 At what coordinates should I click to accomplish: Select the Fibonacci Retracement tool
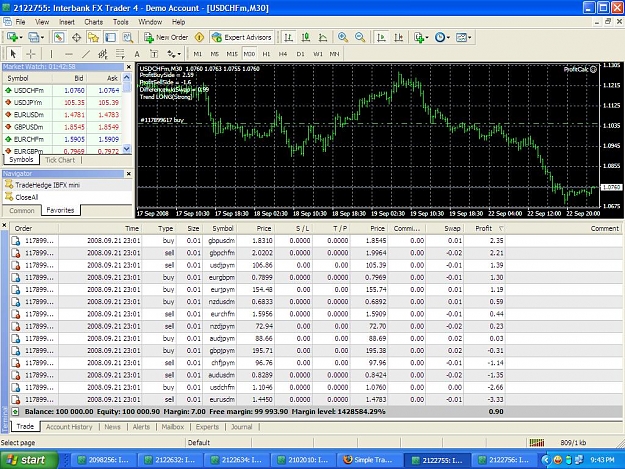(120, 54)
